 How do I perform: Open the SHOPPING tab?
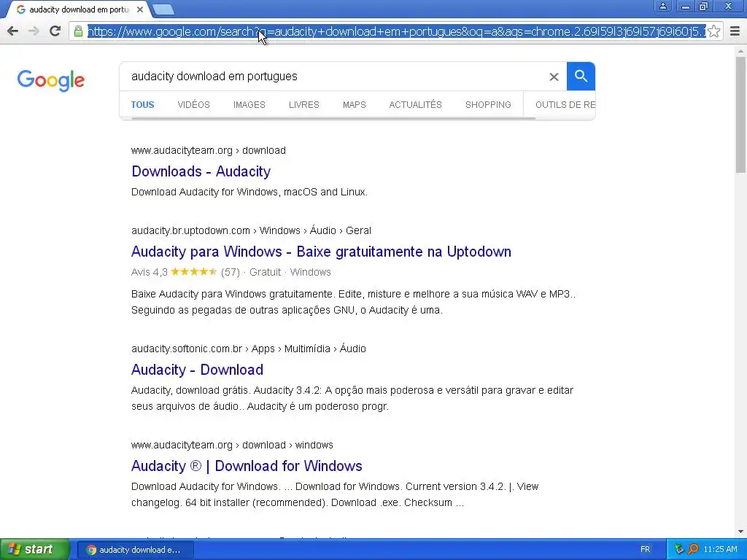488,105
